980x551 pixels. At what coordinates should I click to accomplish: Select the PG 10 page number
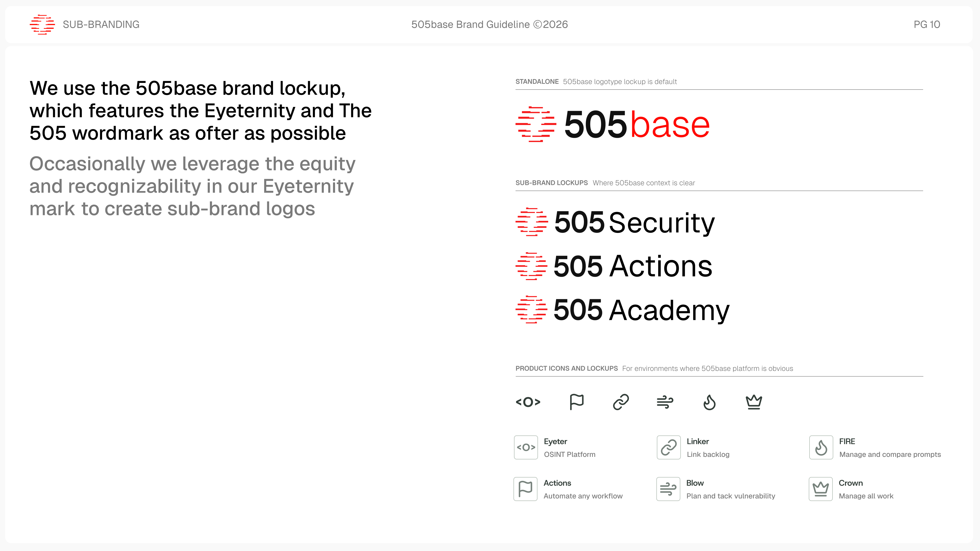927,25
